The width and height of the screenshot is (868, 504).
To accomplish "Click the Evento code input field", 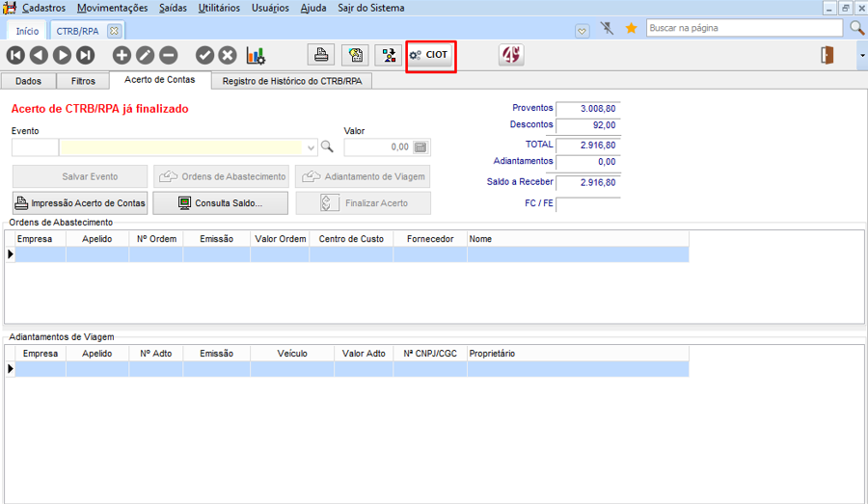I will (35, 147).
